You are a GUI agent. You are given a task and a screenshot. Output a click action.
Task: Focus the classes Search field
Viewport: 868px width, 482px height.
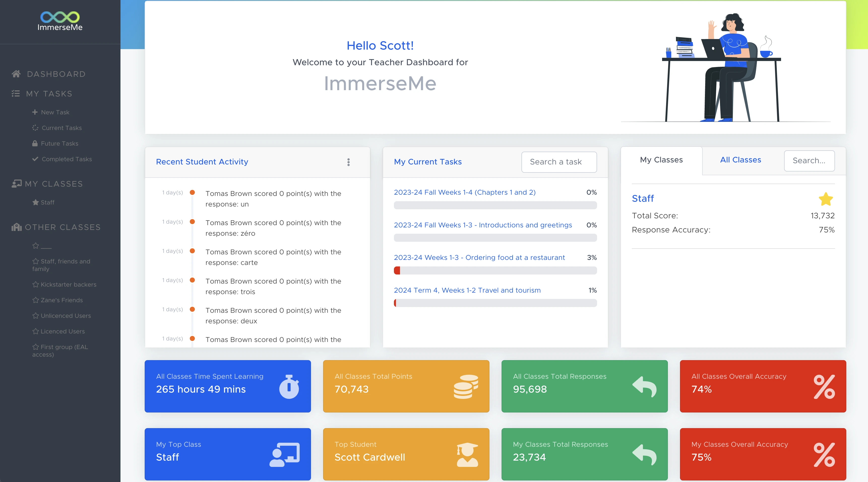pyautogui.click(x=809, y=161)
